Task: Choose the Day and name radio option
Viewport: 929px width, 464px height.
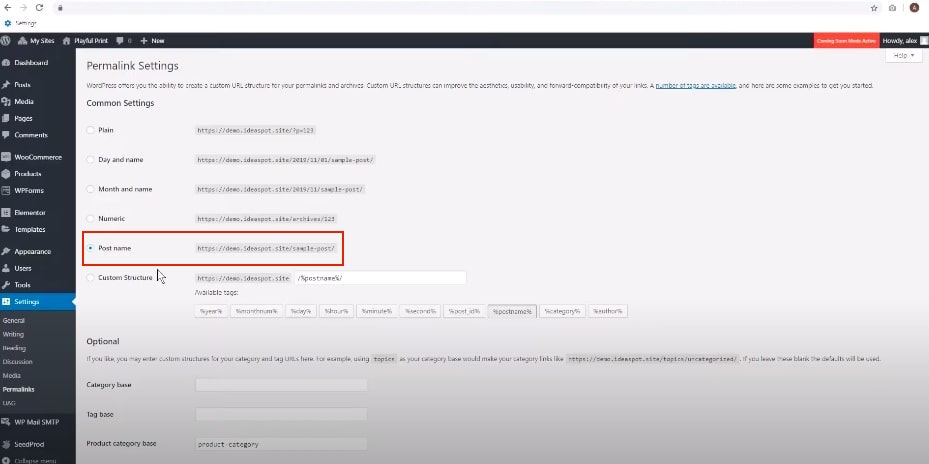Action: point(91,160)
